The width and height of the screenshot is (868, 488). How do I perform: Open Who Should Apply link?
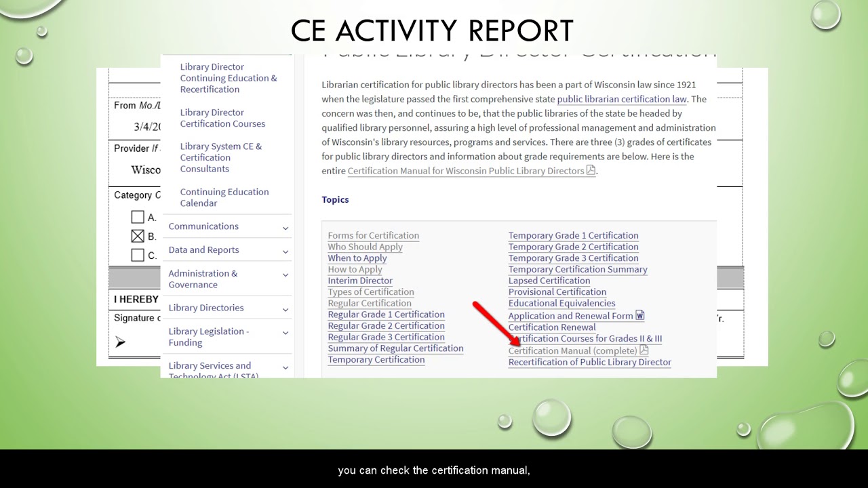[x=365, y=247]
